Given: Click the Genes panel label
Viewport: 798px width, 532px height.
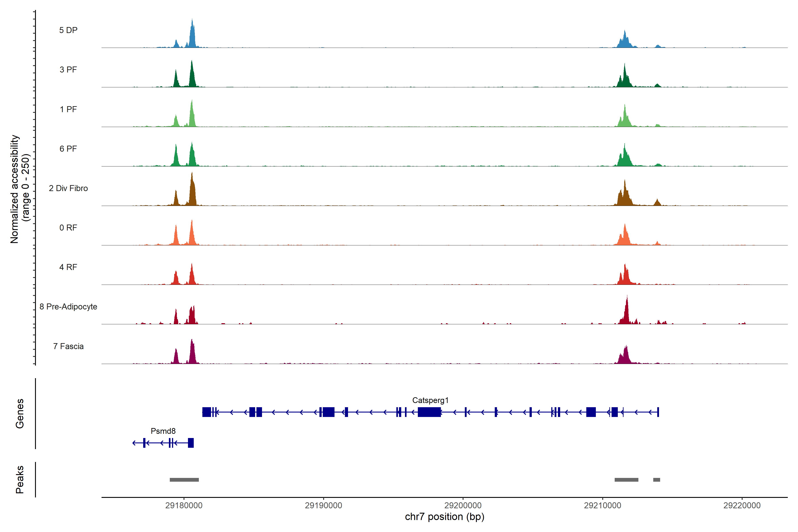Looking at the screenshot, I should tap(20, 413).
